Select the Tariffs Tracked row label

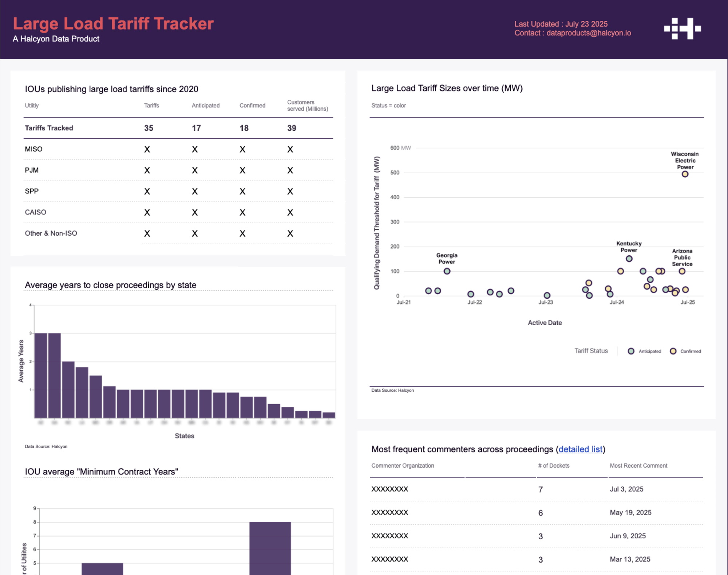click(49, 128)
